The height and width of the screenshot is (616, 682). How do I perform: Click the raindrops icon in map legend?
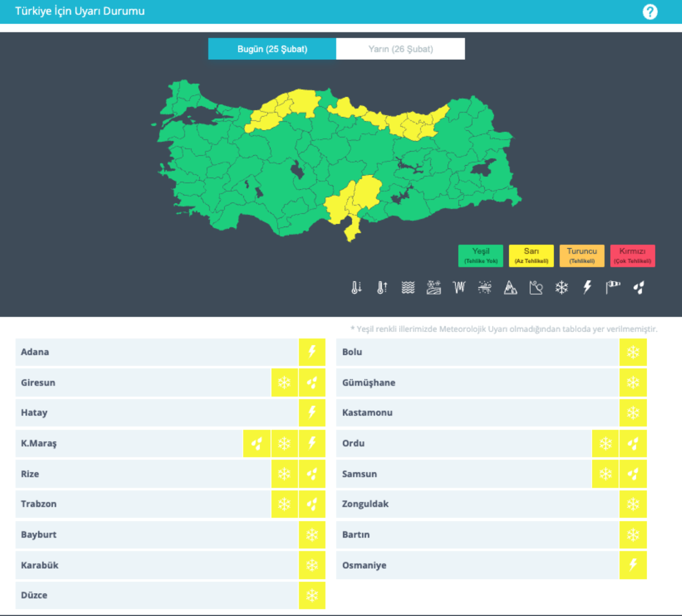point(638,288)
